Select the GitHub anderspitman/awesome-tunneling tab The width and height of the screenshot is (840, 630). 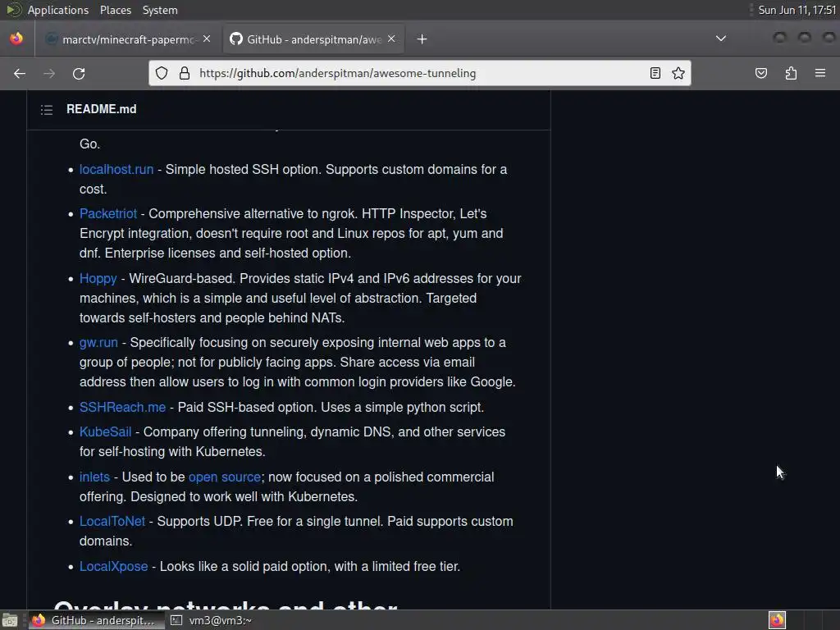coord(313,39)
